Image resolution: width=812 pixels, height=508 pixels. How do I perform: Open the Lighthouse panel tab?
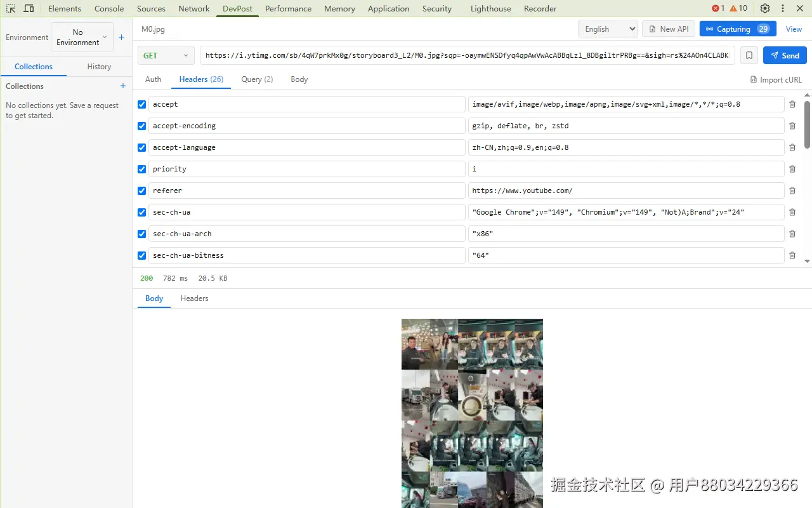click(491, 8)
